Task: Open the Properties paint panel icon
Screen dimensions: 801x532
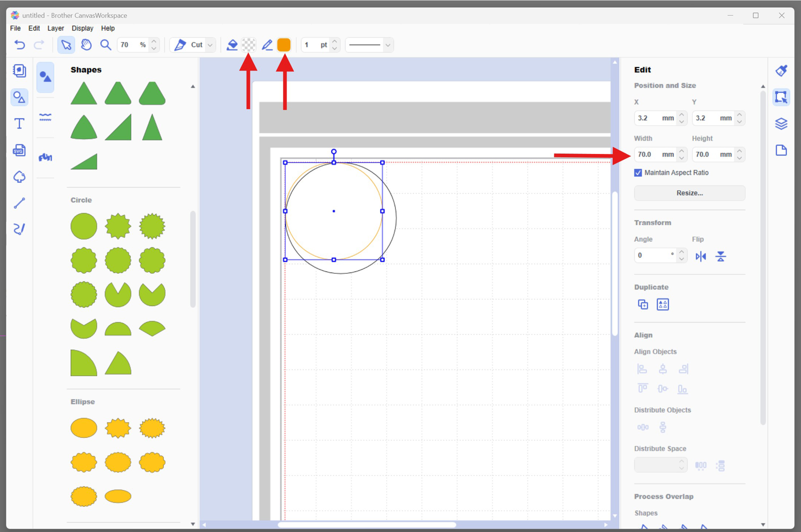Action: click(x=781, y=70)
